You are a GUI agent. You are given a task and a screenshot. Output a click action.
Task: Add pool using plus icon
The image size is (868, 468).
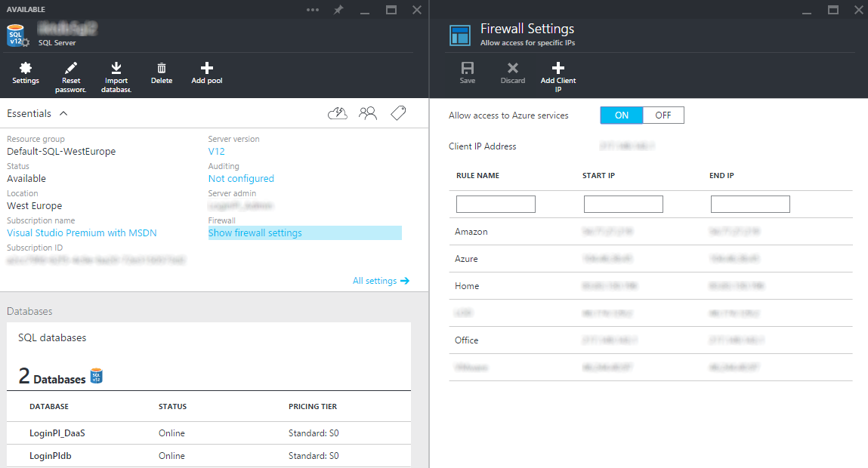(206, 68)
